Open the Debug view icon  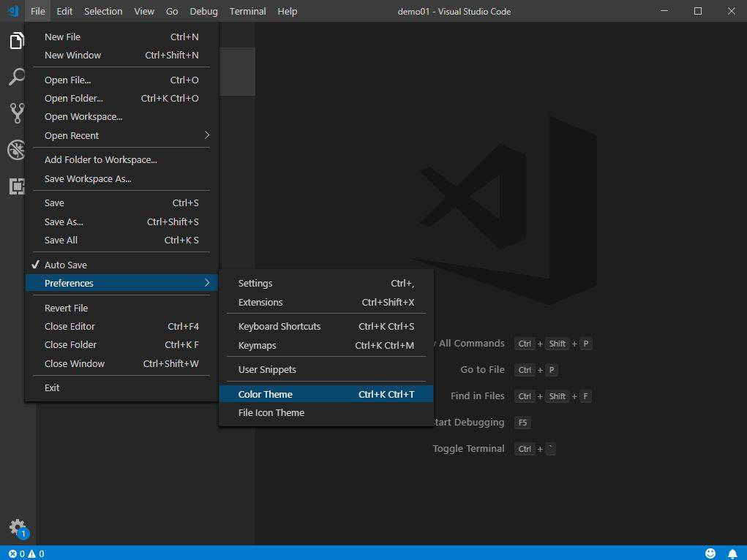point(16,150)
